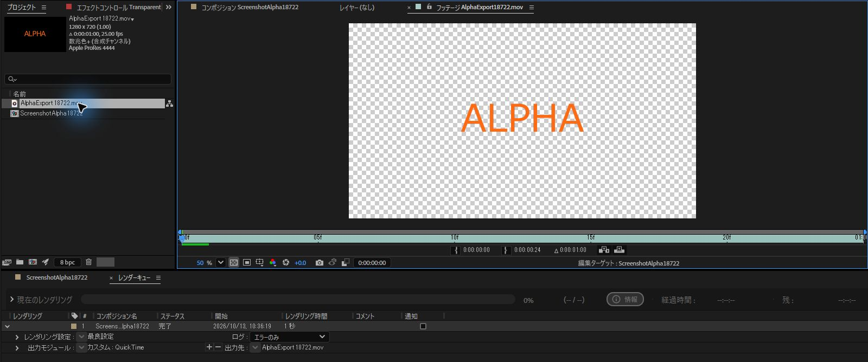Show last snapshot icon
The height and width of the screenshot is (362, 868).
pos(333,263)
